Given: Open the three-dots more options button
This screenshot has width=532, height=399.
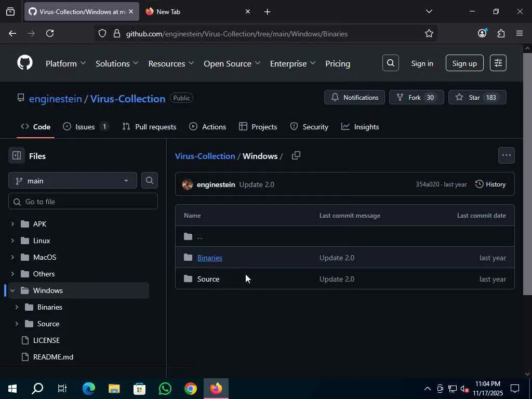Looking at the screenshot, I should [x=506, y=155].
